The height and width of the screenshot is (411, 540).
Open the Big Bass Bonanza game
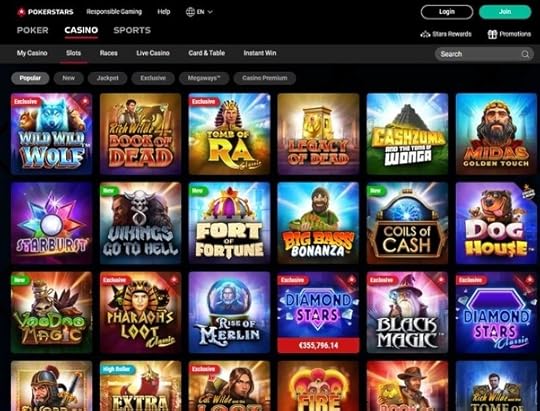click(318, 223)
